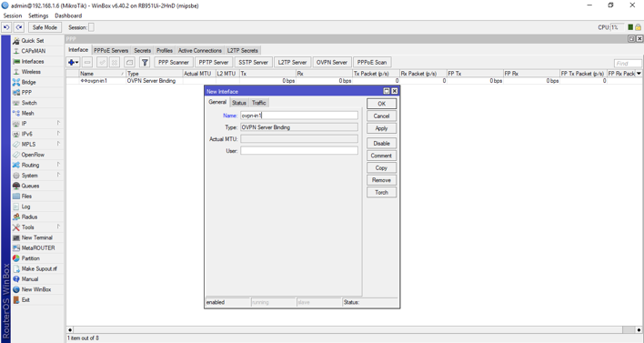This screenshot has height=343, width=644.
Task: Select PPP in the sidebar
Action: point(26,93)
